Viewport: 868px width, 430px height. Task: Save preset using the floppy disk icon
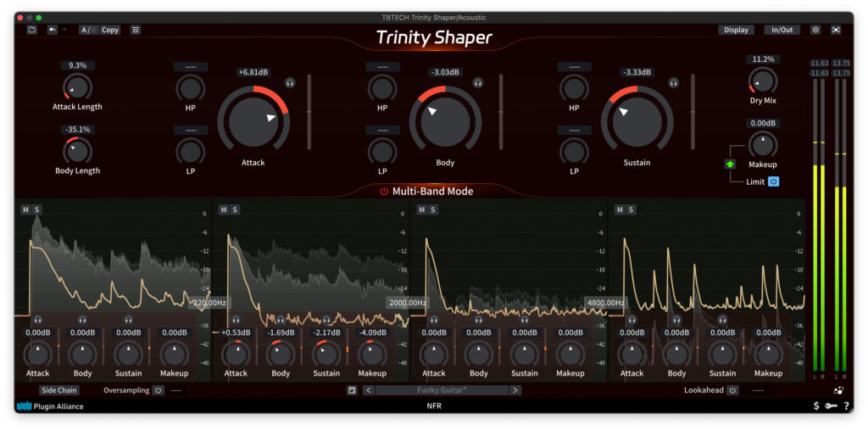(352, 390)
